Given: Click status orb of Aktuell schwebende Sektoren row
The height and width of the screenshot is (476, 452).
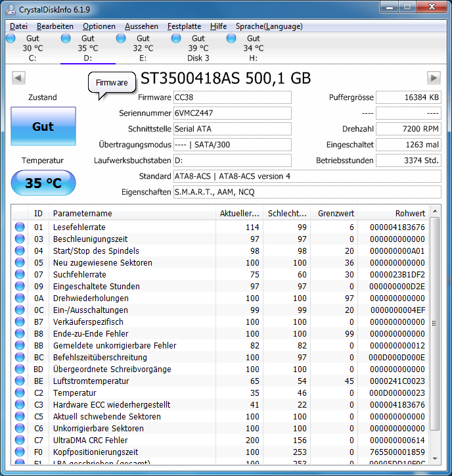Looking at the screenshot, I should (x=20, y=417).
